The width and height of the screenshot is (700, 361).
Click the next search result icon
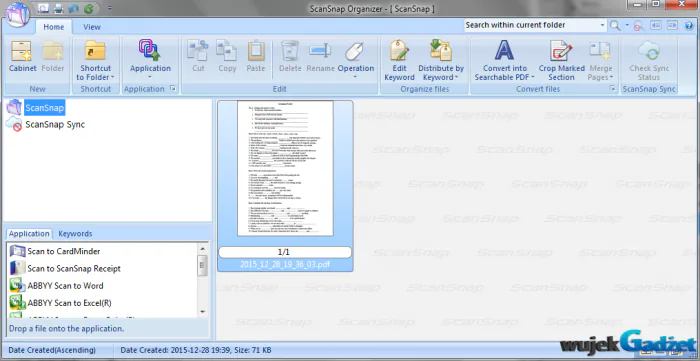[x=672, y=25]
